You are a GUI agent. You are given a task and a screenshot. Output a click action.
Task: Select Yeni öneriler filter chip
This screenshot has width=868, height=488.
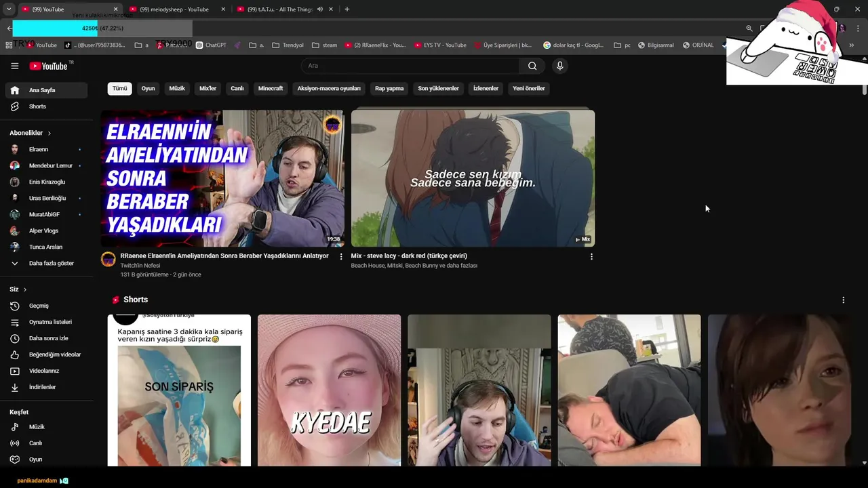529,88
